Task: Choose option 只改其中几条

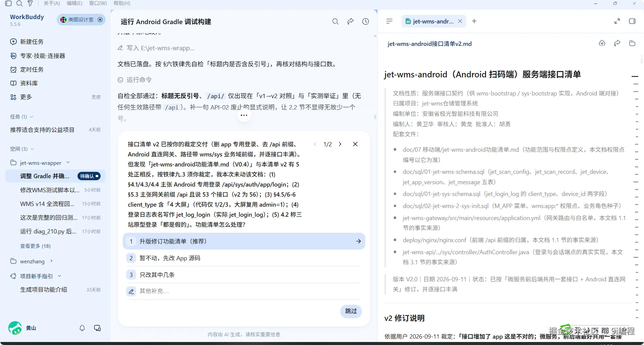Action: 244,275
